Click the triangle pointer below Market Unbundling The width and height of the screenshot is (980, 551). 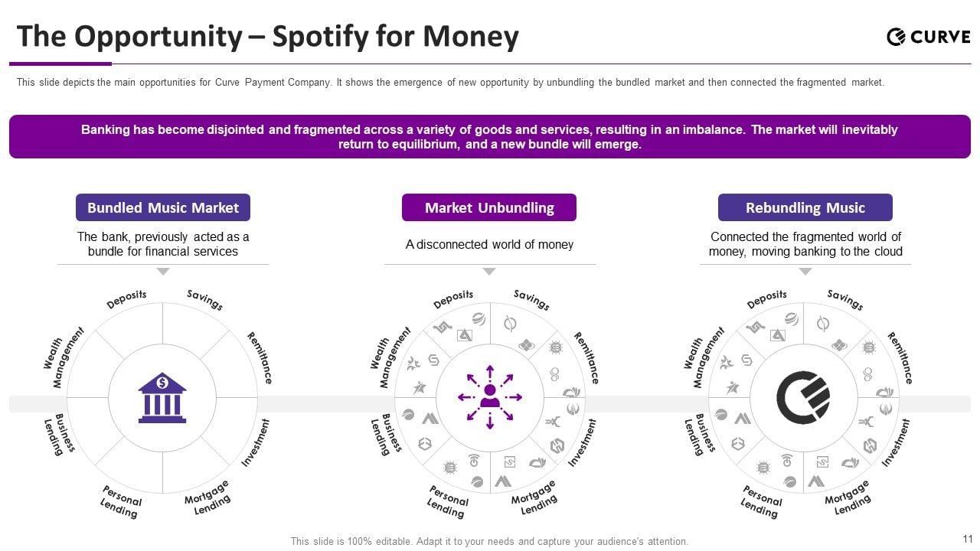(x=489, y=272)
